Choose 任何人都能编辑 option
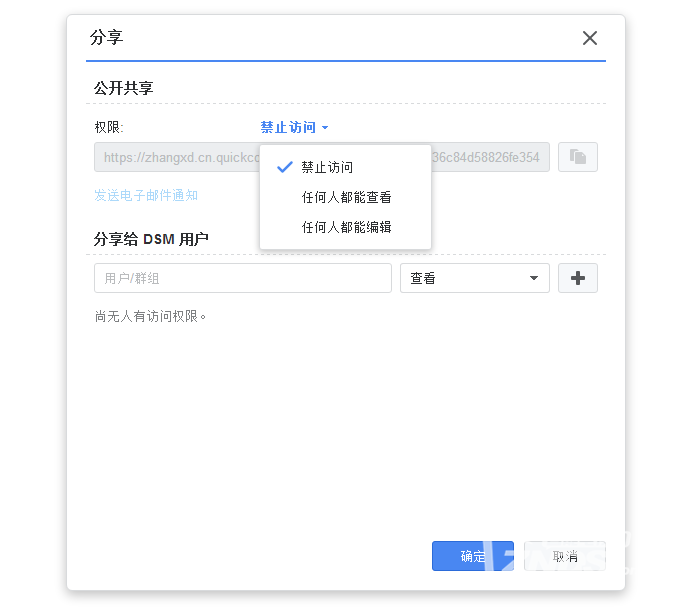This screenshot has height=616, width=693. (345, 227)
